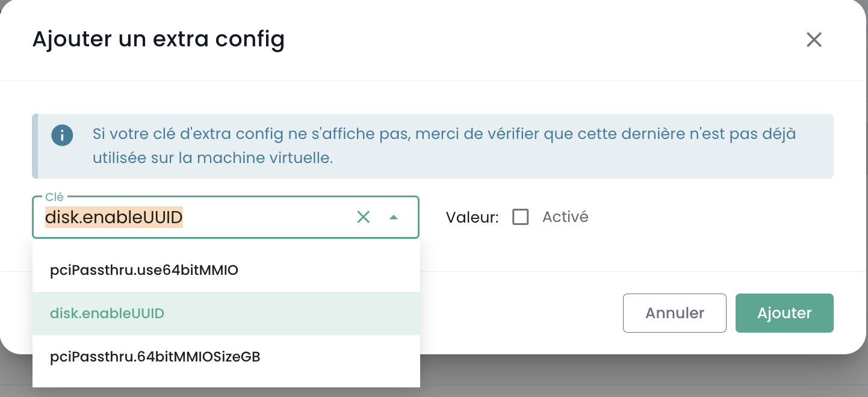Click the Valeur: label
Screen dimensions: 868x397
click(x=473, y=218)
